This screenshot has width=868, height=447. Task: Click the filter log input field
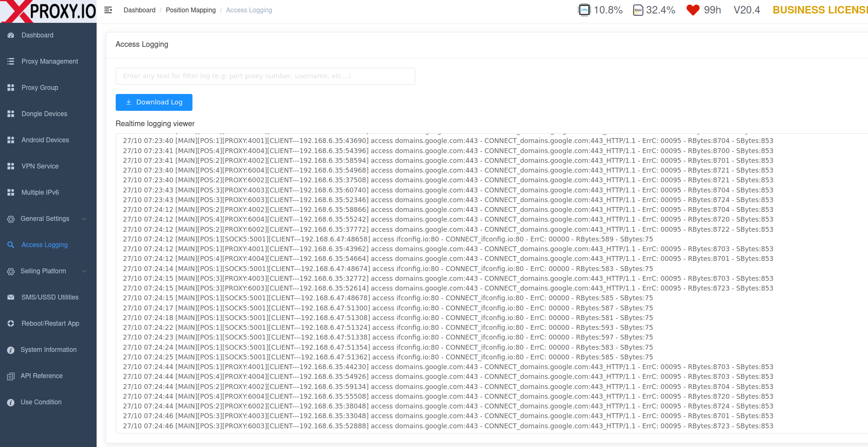tap(265, 76)
